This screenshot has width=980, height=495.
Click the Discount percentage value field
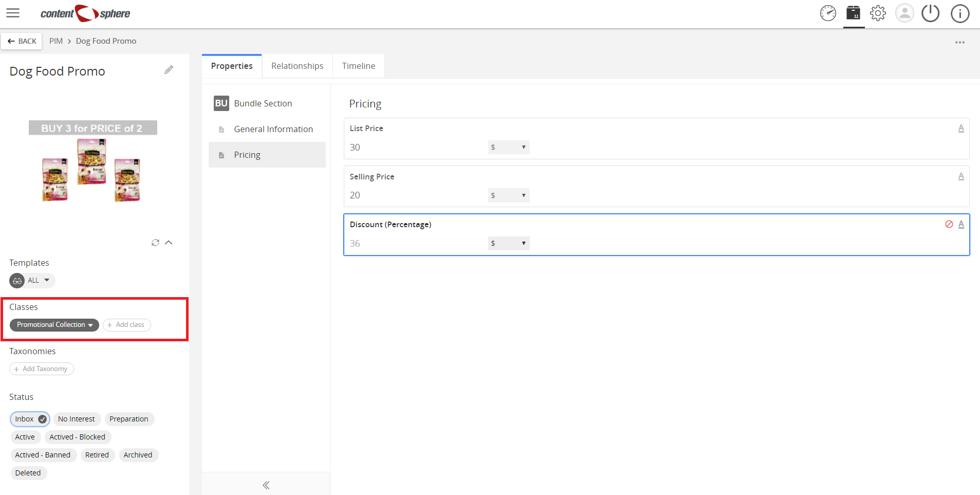416,243
